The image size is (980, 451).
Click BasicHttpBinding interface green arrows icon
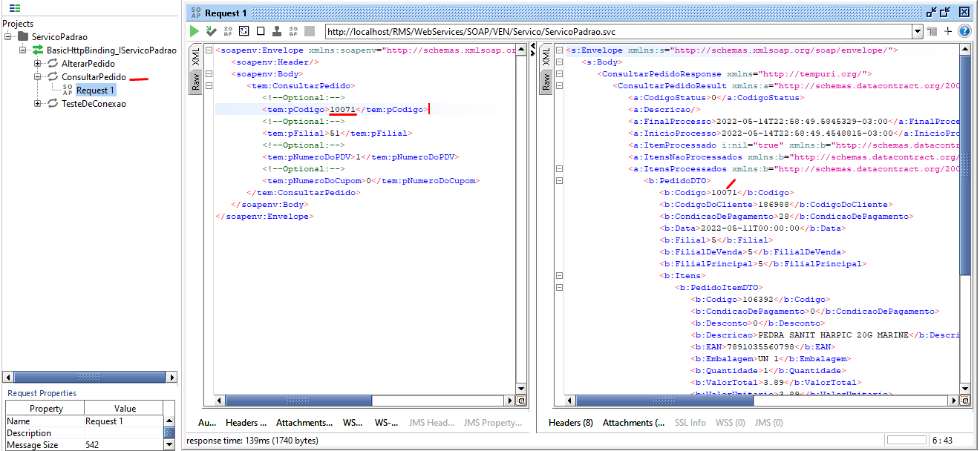(38, 50)
